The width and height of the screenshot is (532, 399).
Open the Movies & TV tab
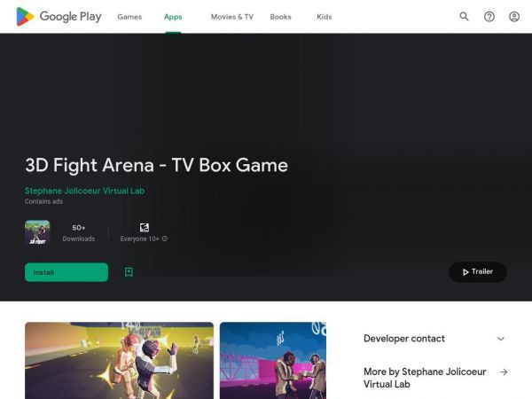coord(232,17)
